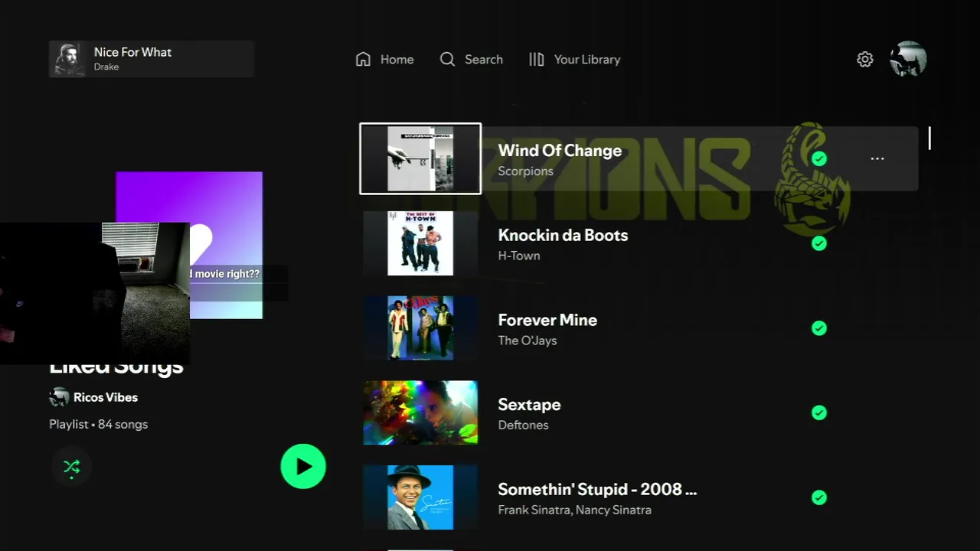980x551 pixels.
Task: Select Sextape album thumbnail
Action: pyautogui.click(x=420, y=412)
